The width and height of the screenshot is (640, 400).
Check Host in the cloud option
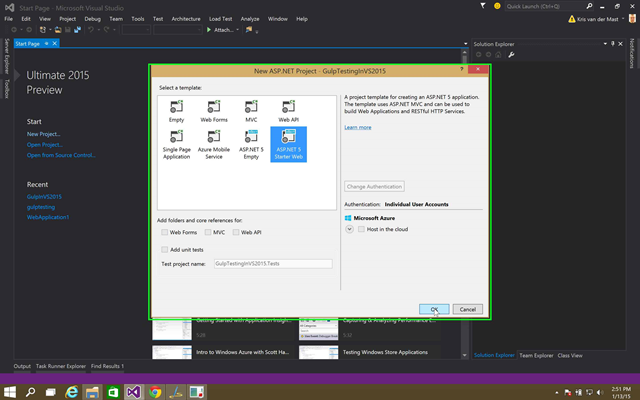[361, 229]
